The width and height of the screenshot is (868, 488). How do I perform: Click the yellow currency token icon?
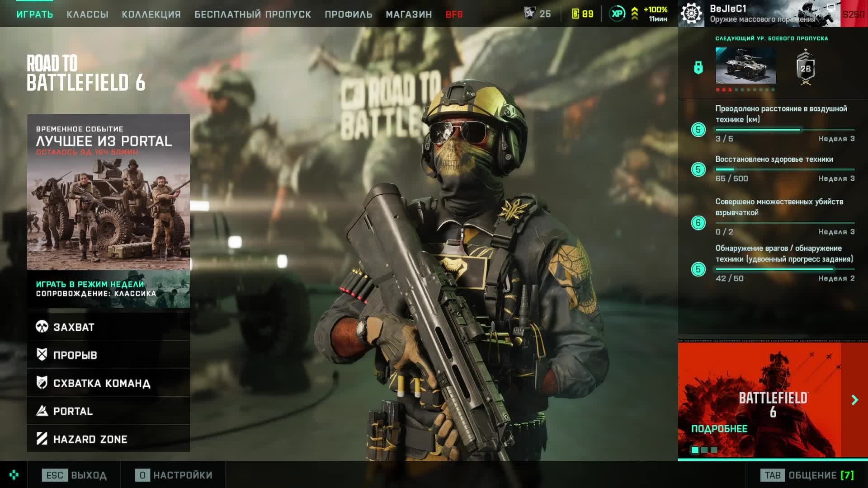tap(575, 14)
